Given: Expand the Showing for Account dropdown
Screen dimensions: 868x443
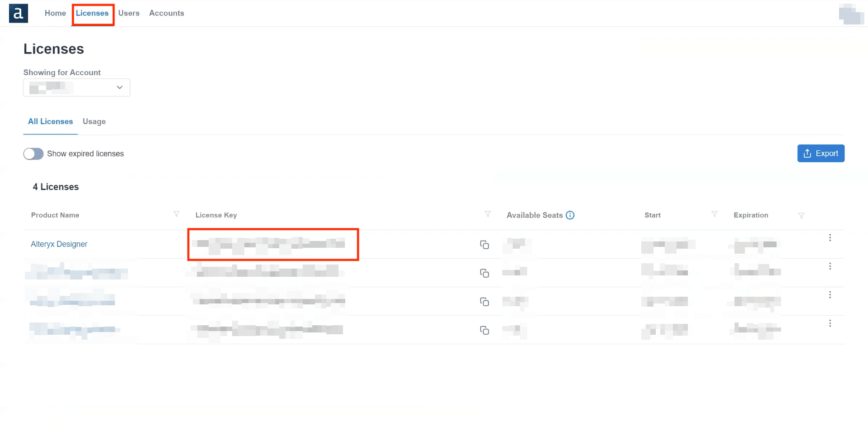Looking at the screenshot, I should click(x=76, y=87).
